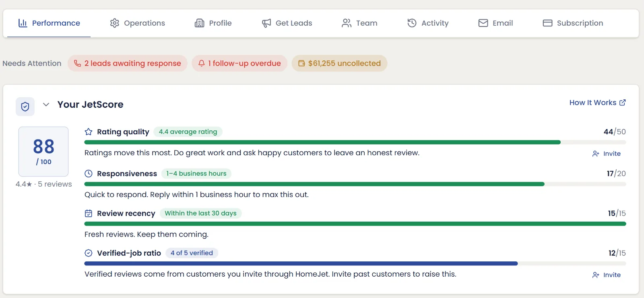
Task: Click the Verified-job ratio progress bar
Action: coord(355,264)
